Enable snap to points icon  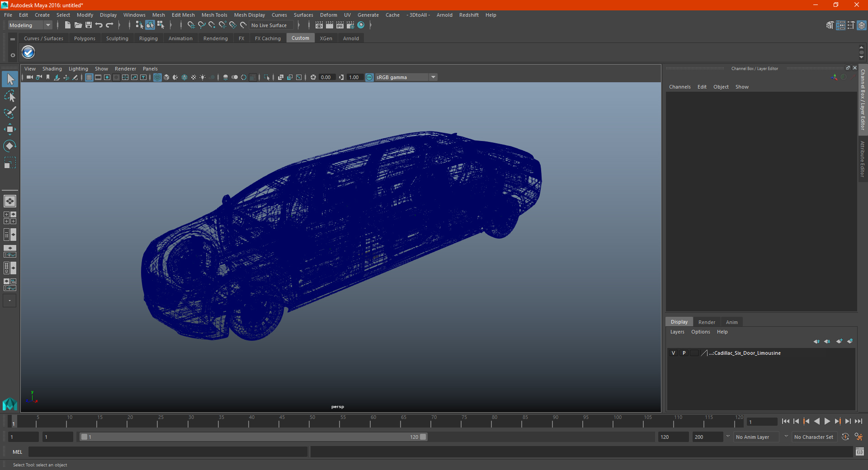click(x=212, y=25)
